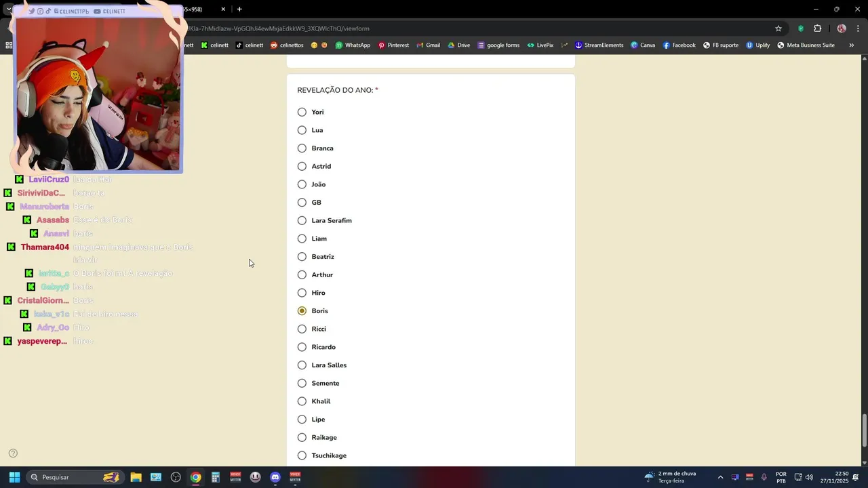
Task: Open a new browser tab
Action: [239, 9]
